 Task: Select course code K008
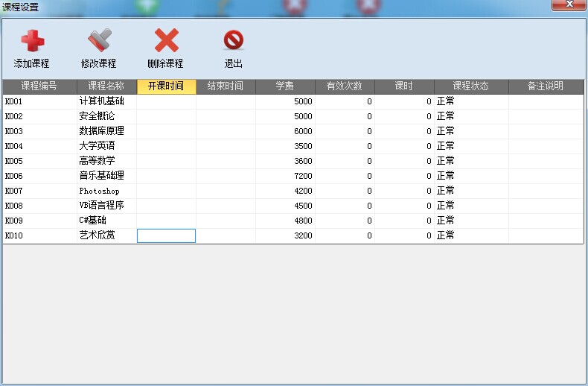[x=14, y=206]
